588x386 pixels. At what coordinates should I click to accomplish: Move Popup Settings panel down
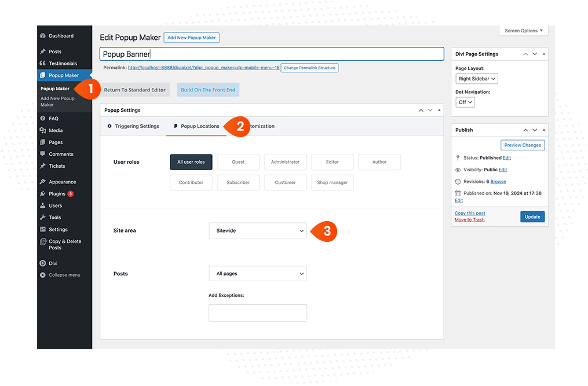coord(430,110)
